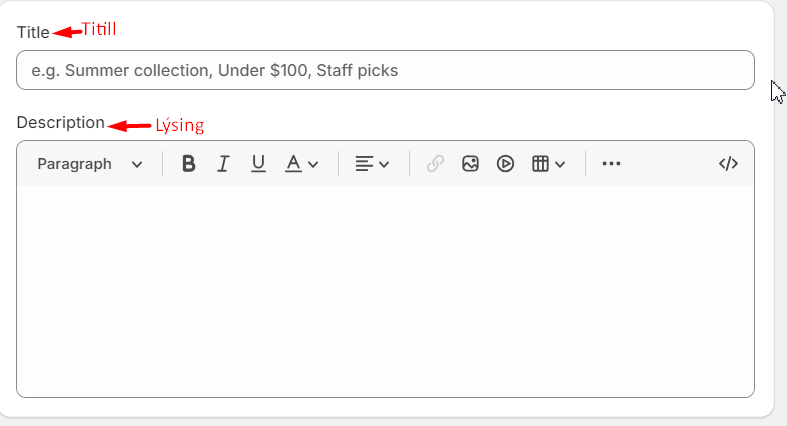The height and width of the screenshot is (426, 787).
Task: Click into the Title input field
Action: click(x=385, y=70)
